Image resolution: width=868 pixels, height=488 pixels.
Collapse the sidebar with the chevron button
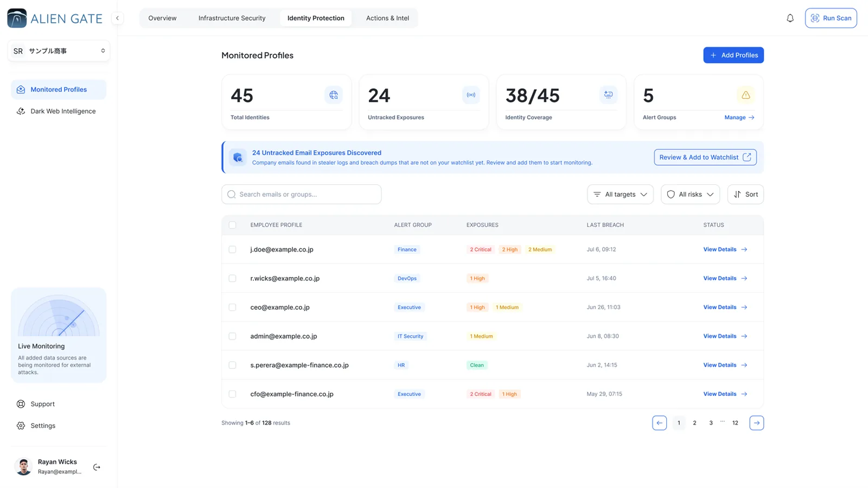pos(117,18)
